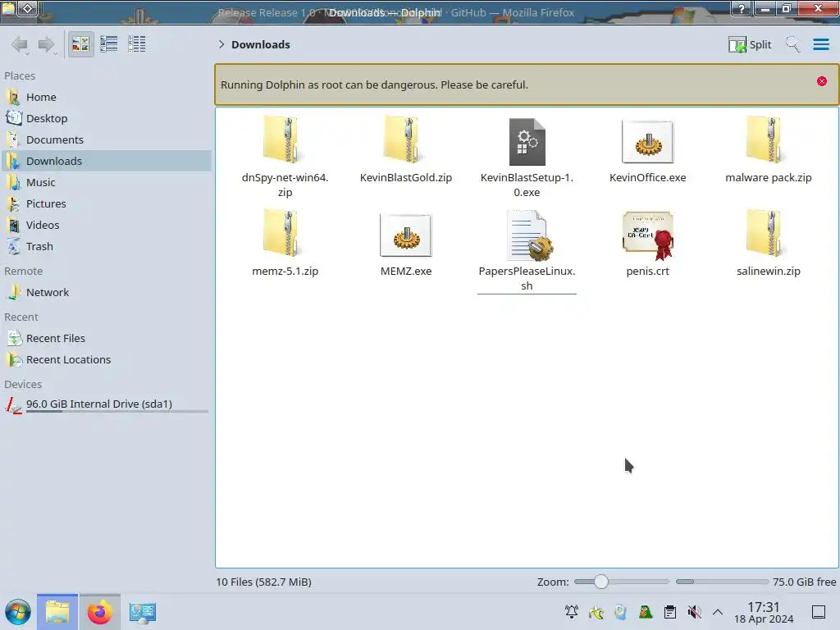Switch to Compact view mode
840x630 pixels.
point(109,44)
